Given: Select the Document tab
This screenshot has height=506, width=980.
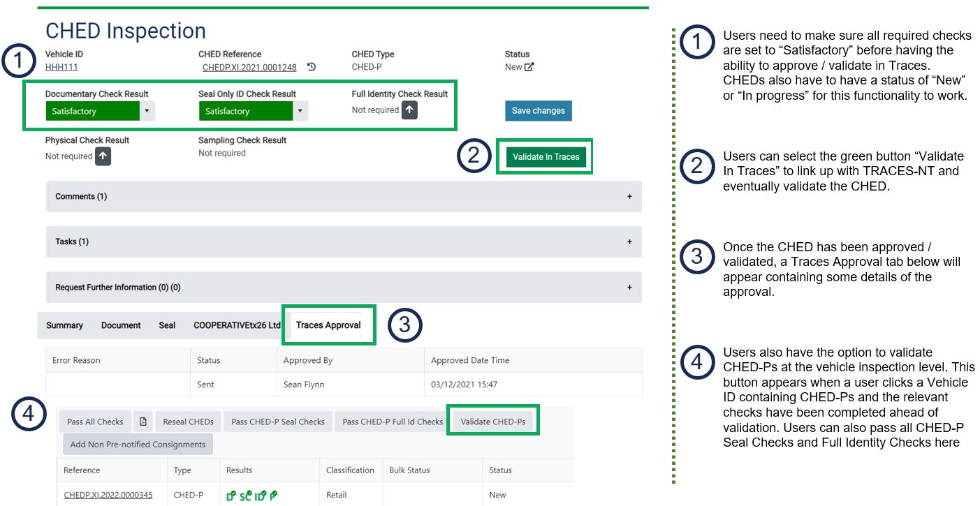Looking at the screenshot, I should (x=121, y=325).
